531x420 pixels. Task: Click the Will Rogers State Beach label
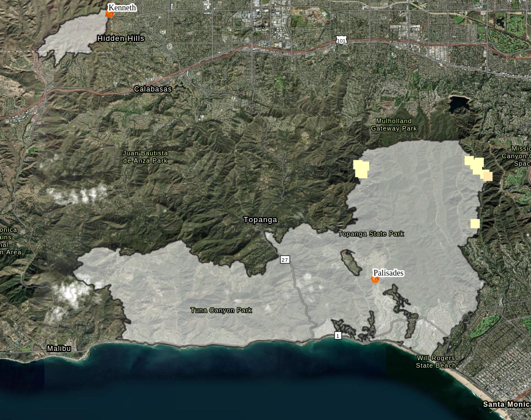(436, 361)
